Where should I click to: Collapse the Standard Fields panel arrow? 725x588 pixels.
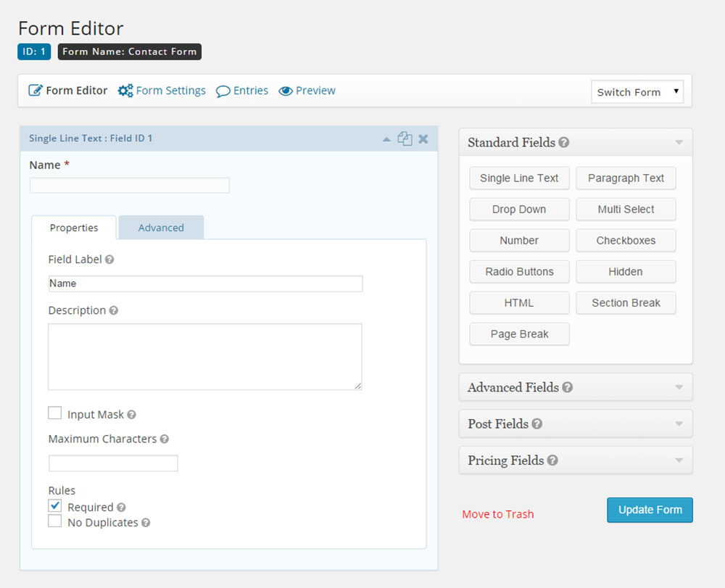click(x=679, y=142)
